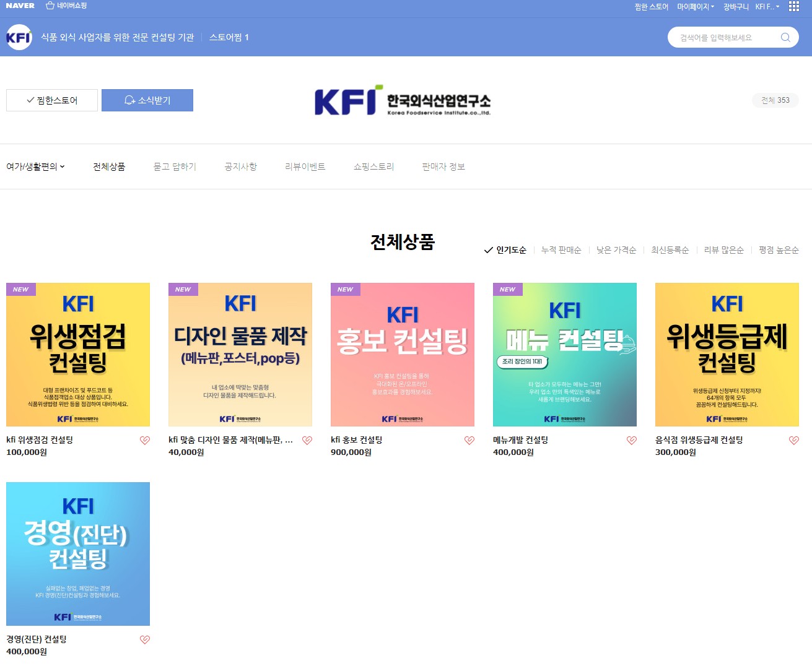This screenshot has height=666, width=812.
Task: Toggle the 찜한스토어 store favorite button
Action: click(x=52, y=100)
